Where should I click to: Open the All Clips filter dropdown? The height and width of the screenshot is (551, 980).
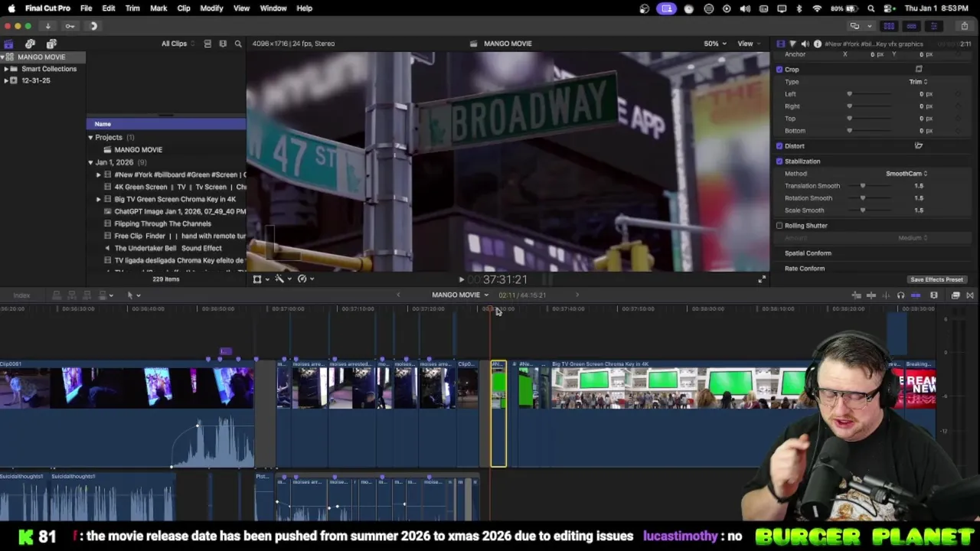(178, 44)
